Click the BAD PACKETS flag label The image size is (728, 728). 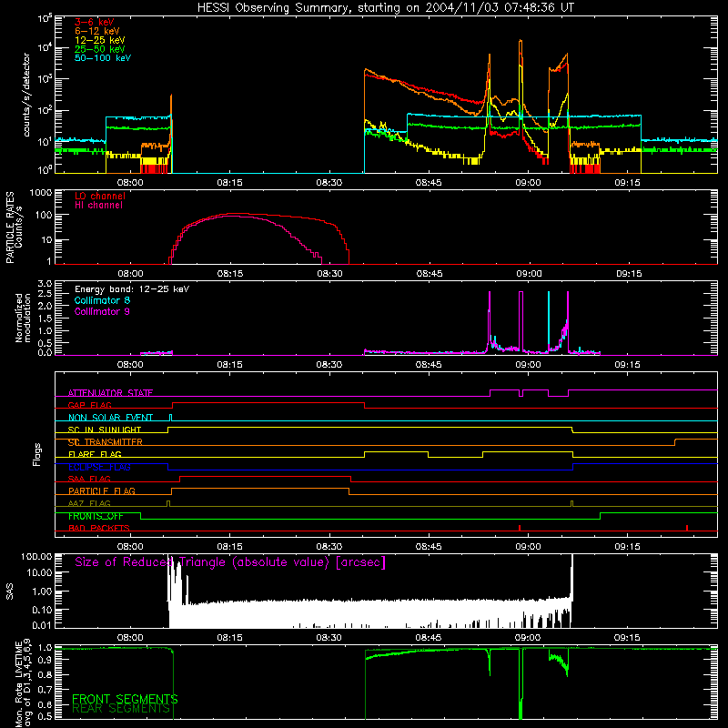coord(99,528)
